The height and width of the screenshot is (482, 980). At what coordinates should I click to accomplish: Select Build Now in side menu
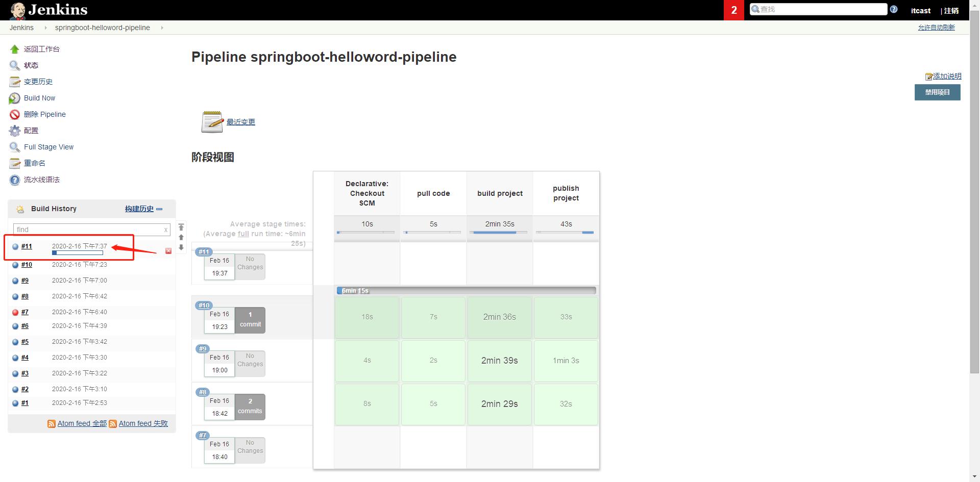pos(39,98)
